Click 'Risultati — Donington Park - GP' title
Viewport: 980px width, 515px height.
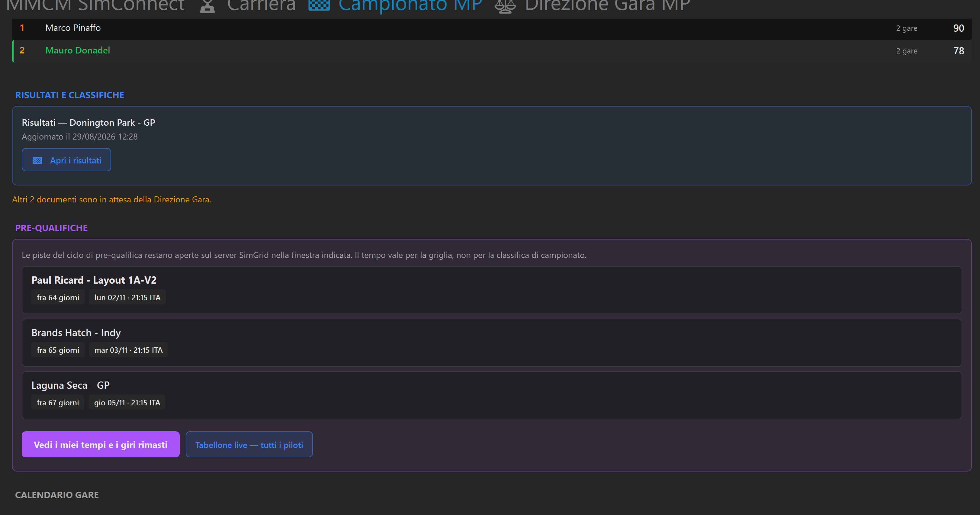(88, 123)
